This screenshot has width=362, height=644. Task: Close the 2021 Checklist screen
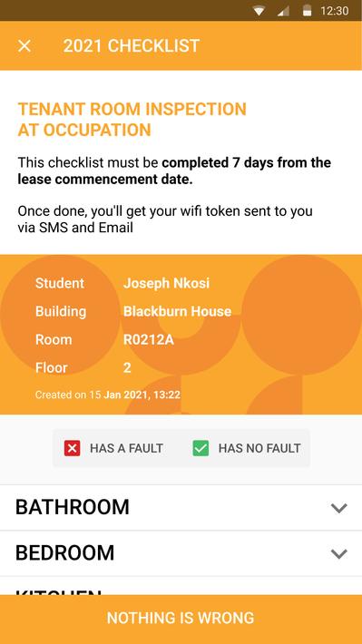pyautogui.click(x=24, y=45)
